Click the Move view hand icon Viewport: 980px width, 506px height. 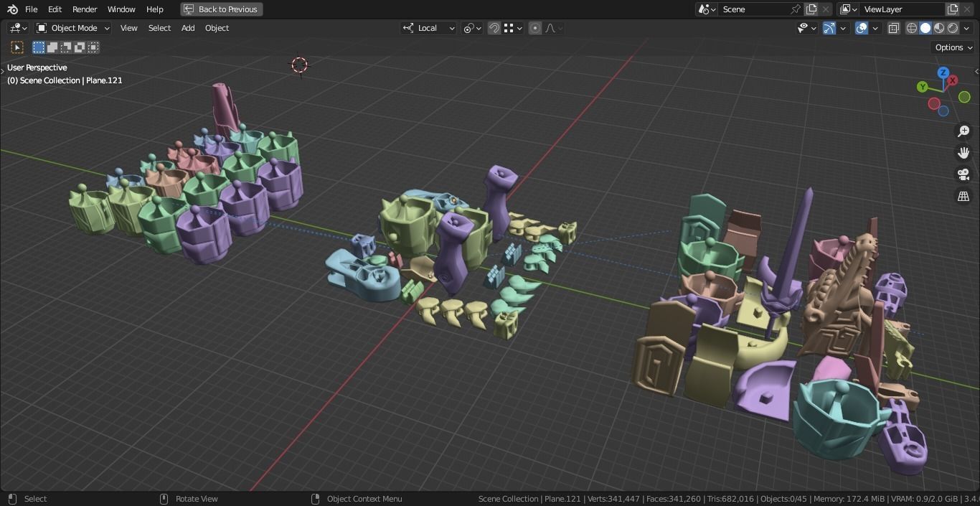[963, 153]
